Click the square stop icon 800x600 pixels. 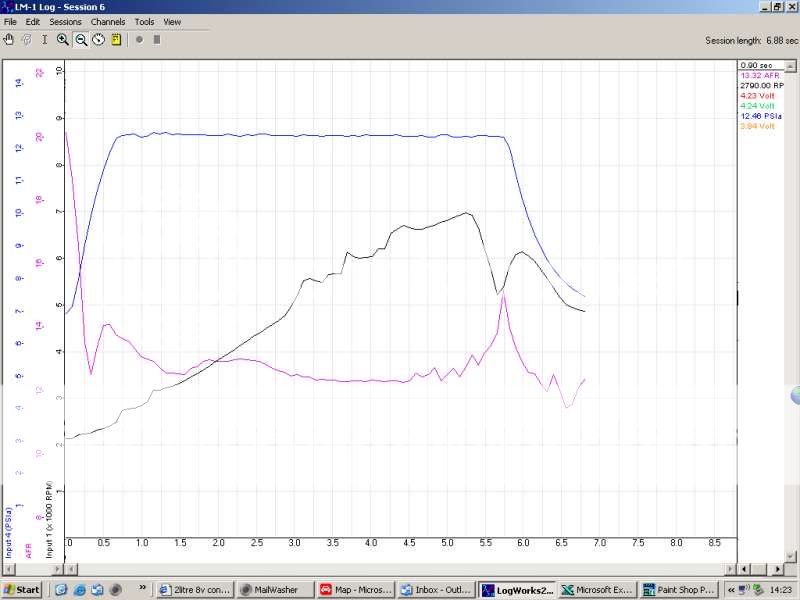click(x=156, y=40)
